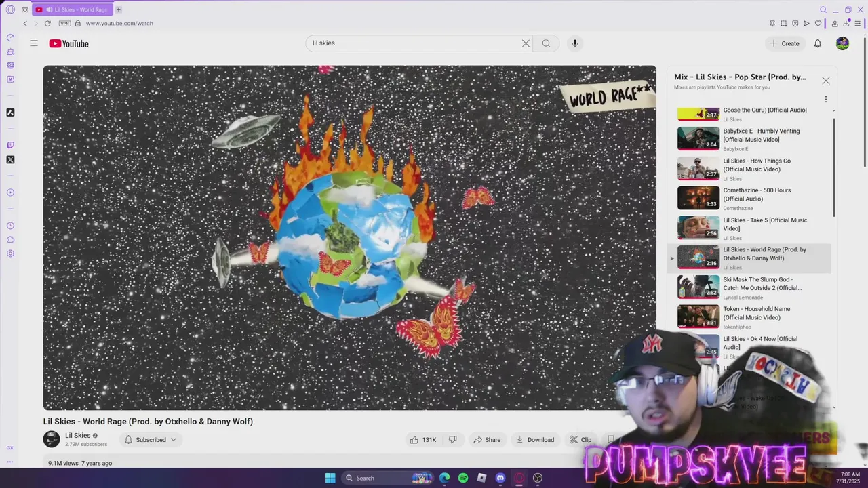Viewport: 868px width, 488px height.
Task: Open the Opera main menu logo
Action: coord(10,9)
